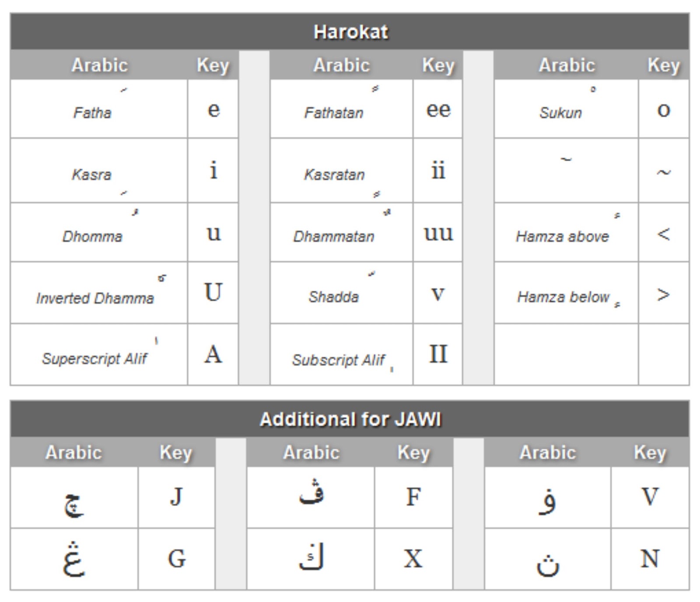Click the Fatha key cell 'e'
This screenshot has width=700, height=602.
pyautogui.click(x=213, y=109)
